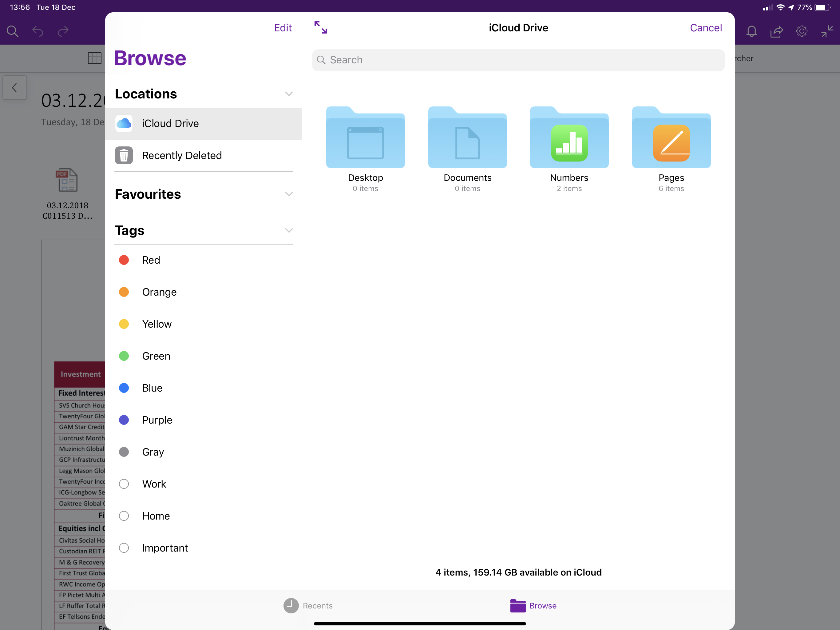840x630 pixels.
Task: Filter by the Gray tag
Action: pyautogui.click(x=204, y=452)
